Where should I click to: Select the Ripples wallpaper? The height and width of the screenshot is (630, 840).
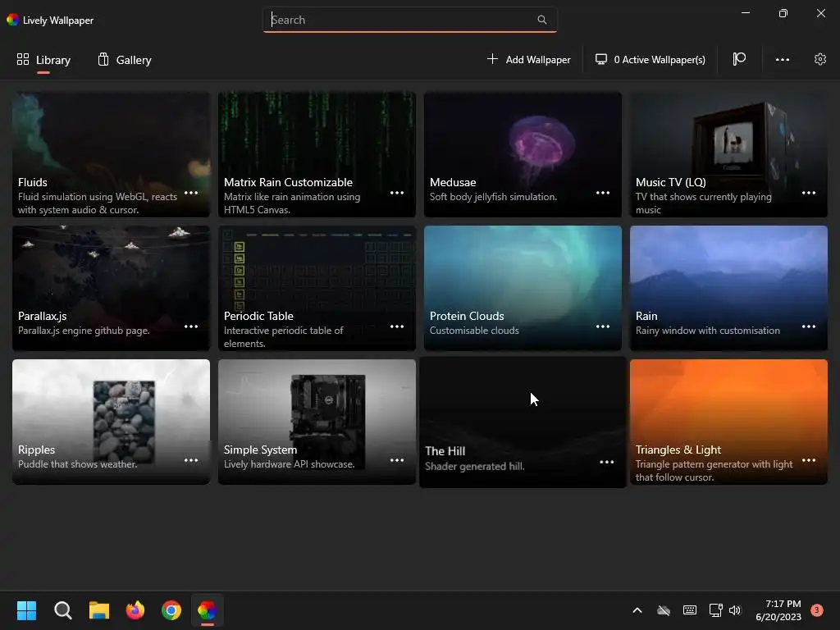(x=111, y=422)
